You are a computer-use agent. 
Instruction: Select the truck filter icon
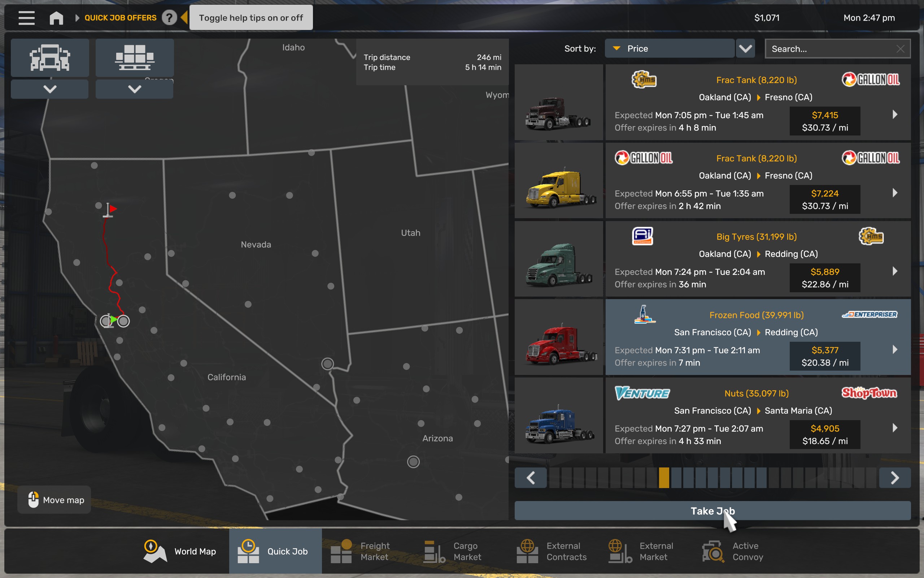(50, 58)
